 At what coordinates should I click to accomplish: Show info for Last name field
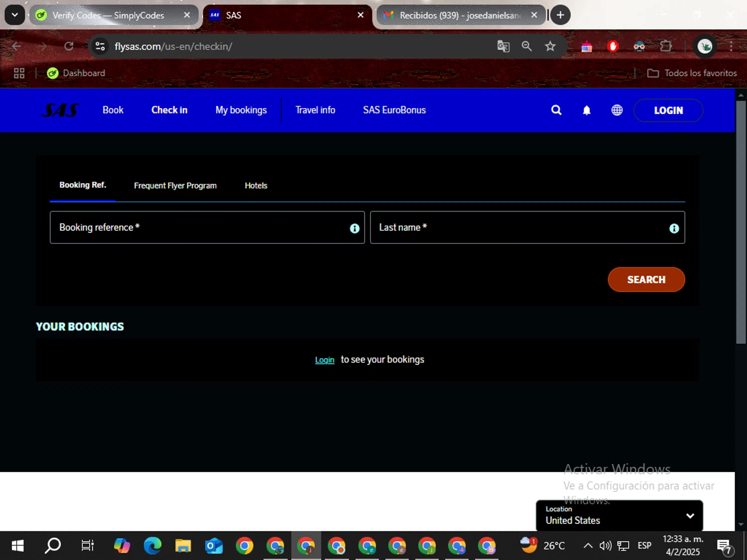point(674,228)
